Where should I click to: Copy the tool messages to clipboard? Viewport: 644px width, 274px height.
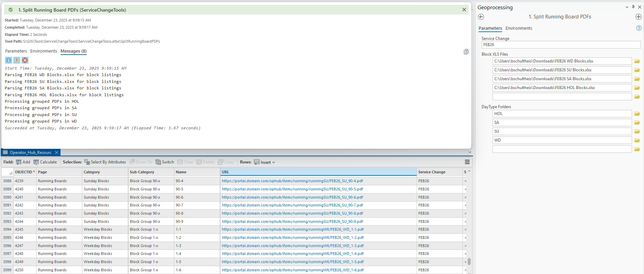coord(466,52)
